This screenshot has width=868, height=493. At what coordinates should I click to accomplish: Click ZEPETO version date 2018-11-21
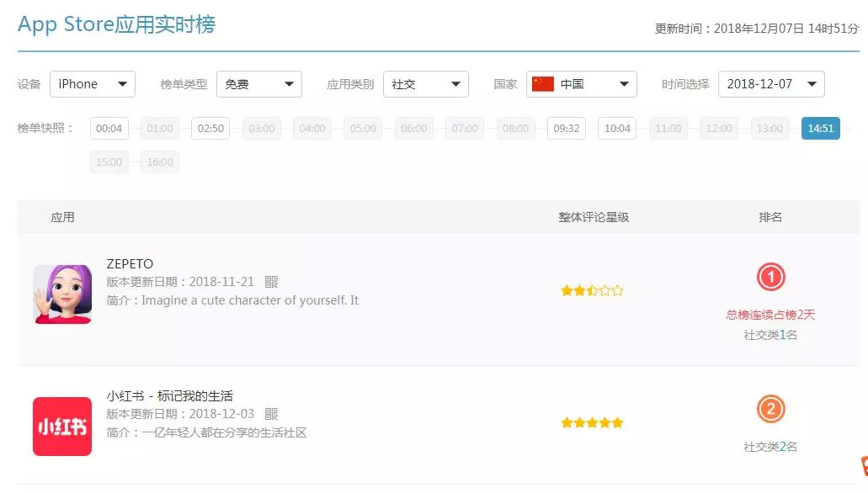[221, 282]
